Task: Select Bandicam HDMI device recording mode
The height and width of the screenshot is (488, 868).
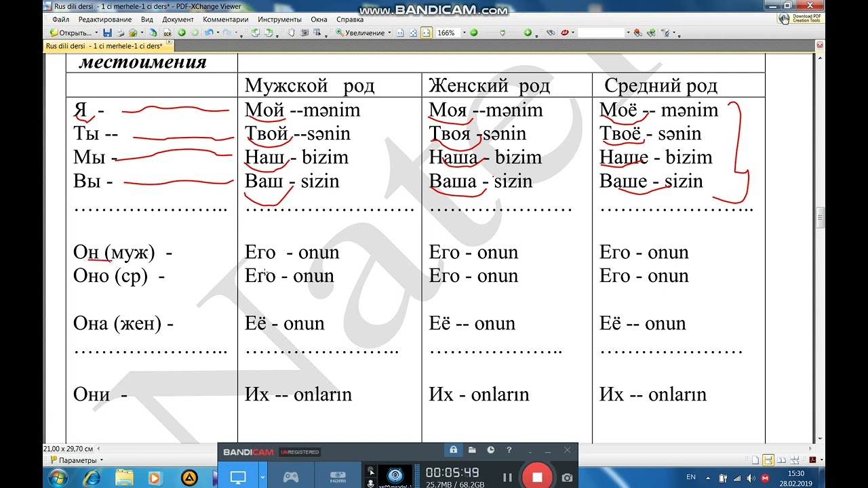Action: [x=338, y=477]
